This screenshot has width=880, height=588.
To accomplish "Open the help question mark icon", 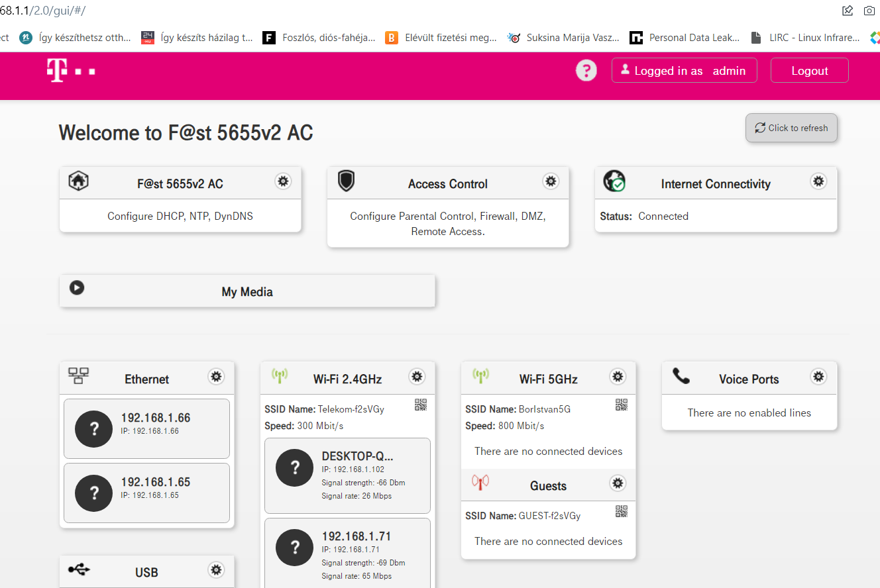I will coord(586,70).
